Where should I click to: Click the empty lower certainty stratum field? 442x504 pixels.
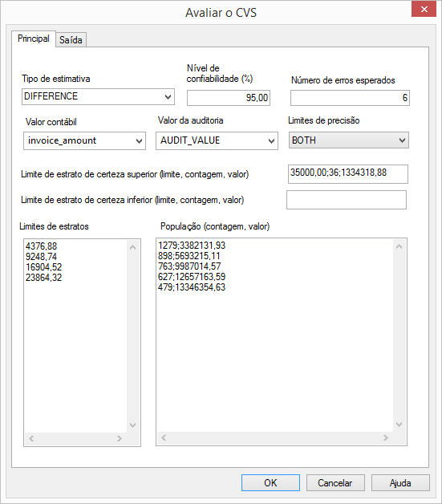[x=347, y=200]
